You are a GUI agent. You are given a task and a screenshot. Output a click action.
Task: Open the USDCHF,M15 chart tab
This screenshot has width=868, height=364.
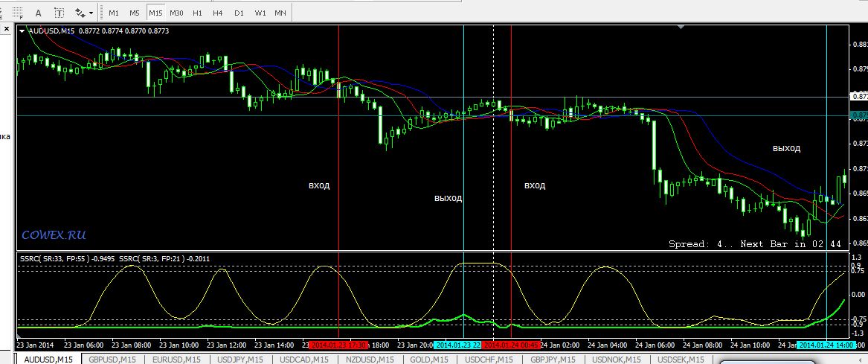(x=489, y=360)
